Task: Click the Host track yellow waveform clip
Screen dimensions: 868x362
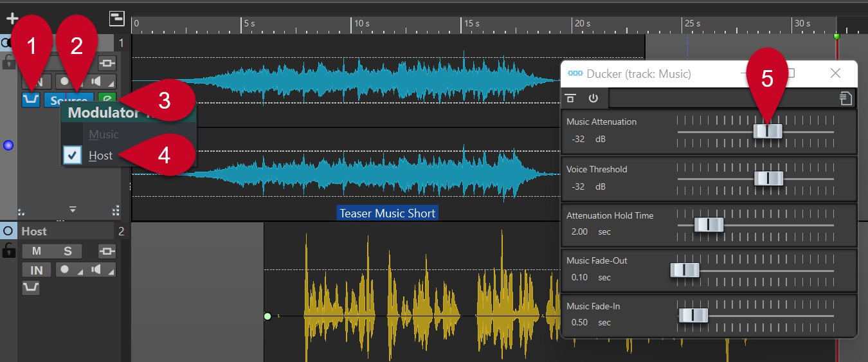Action: pos(411,293)
